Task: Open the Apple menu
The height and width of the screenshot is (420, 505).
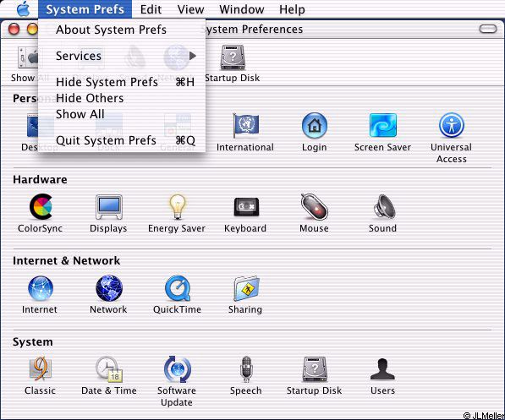Action: coord(23,9)
